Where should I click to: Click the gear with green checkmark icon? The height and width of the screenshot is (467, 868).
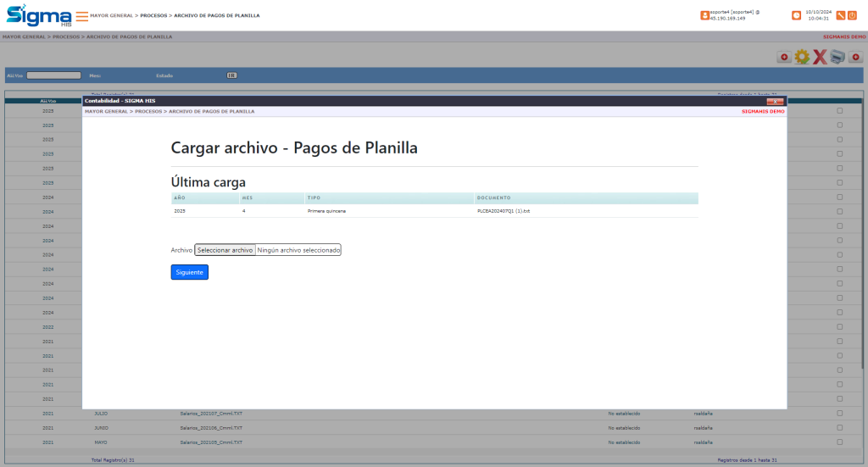[x=802, y=57]
